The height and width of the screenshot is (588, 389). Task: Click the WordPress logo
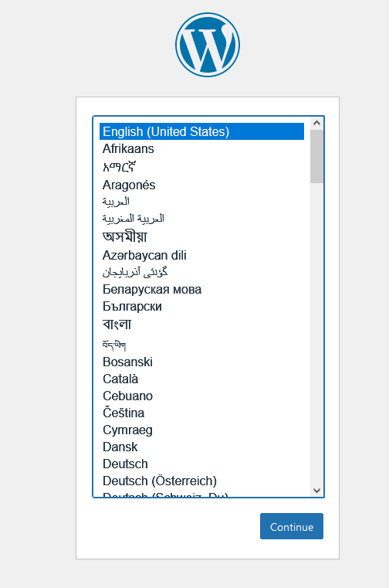tap(208, 45)
